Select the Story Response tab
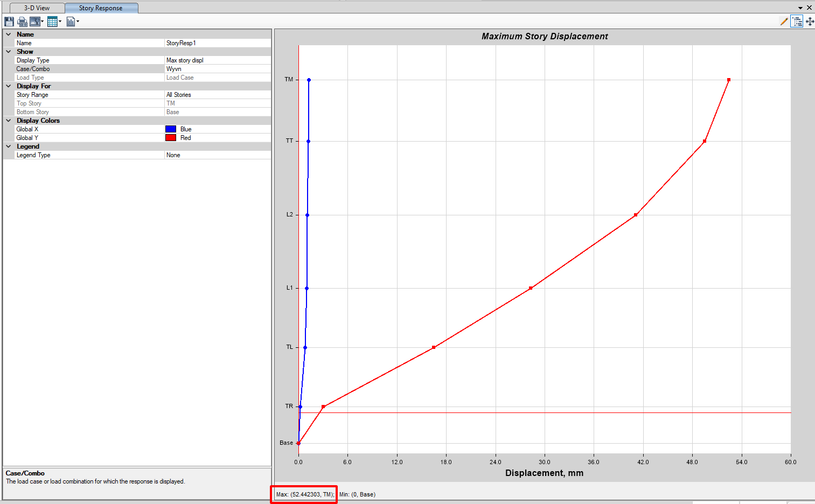This screenshot has height=504, width=815. pos(101,8)
